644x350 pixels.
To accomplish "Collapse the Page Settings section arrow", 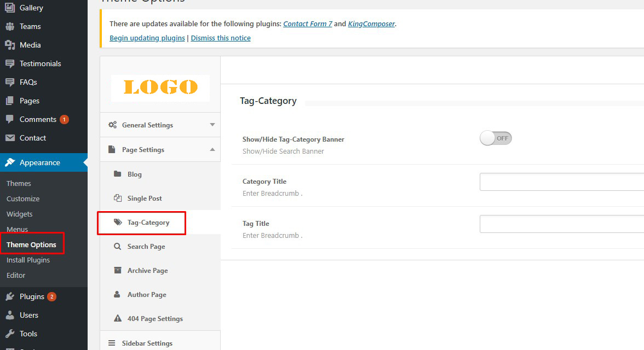I will tap(212, 150).
